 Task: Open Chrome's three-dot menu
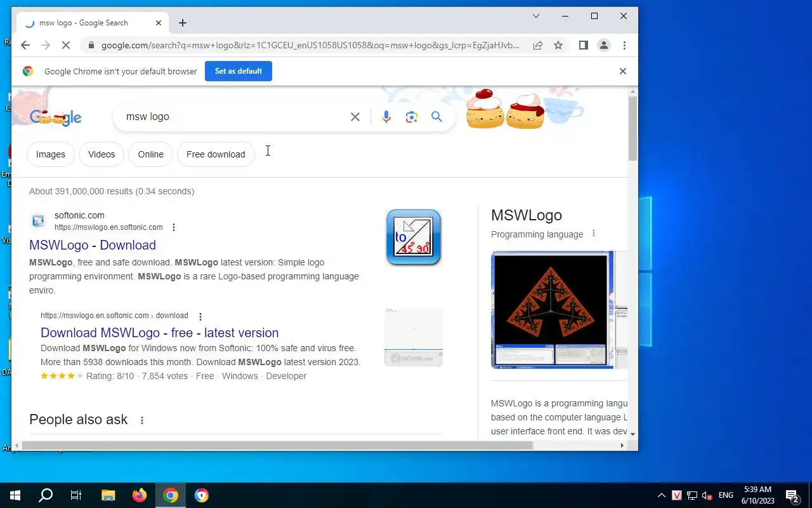(624, 45)
